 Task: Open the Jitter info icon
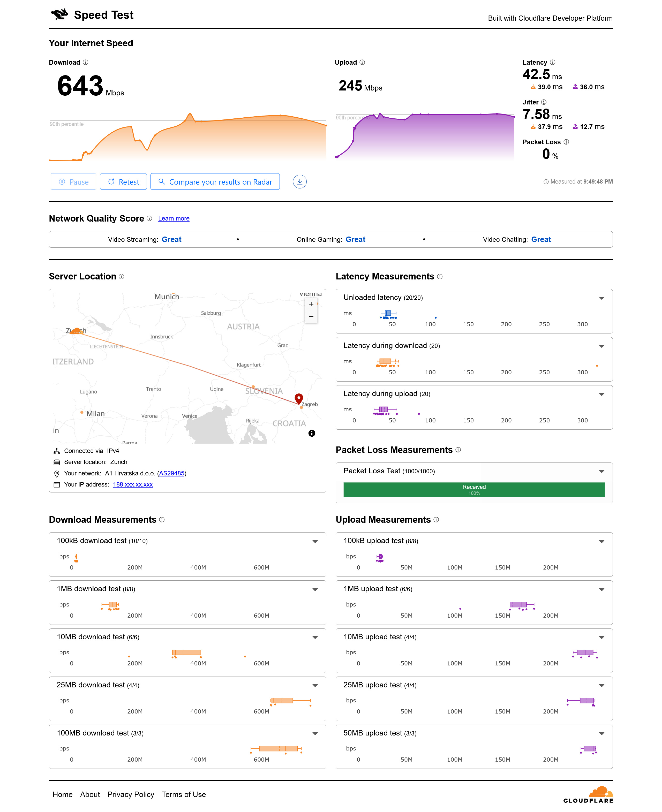544,102
